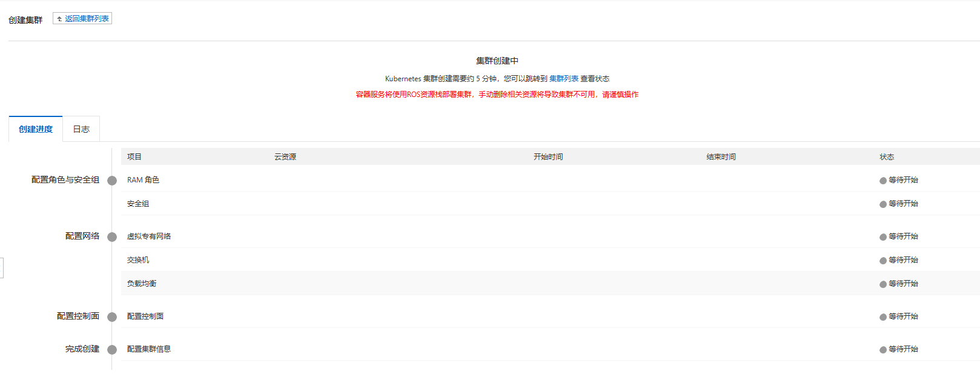Select the 创建进度 tab
Viewport: 980px width, 388px height.
click(36, 129)
